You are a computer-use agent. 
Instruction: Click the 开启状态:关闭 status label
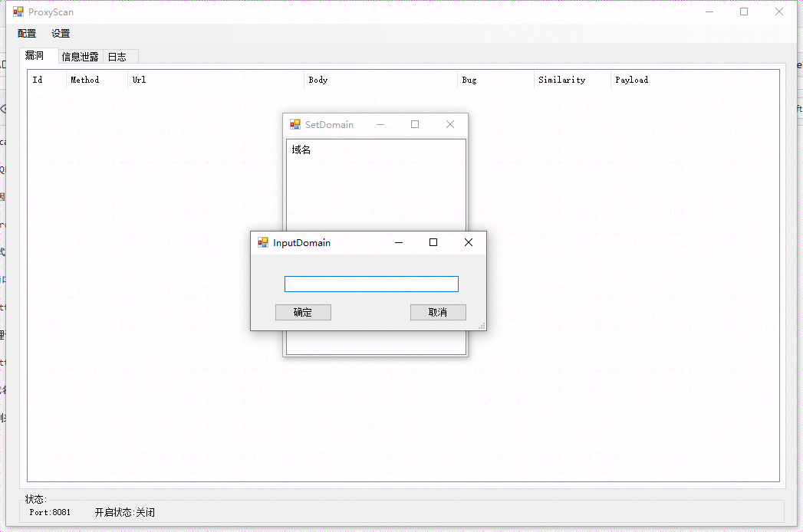tap(125, 512)
